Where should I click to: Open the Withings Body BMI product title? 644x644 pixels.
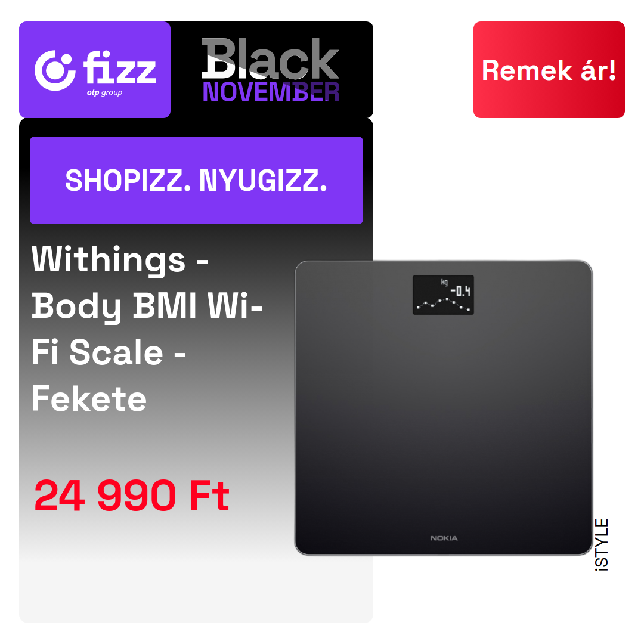pyautogui.click(x=147, y=329)
